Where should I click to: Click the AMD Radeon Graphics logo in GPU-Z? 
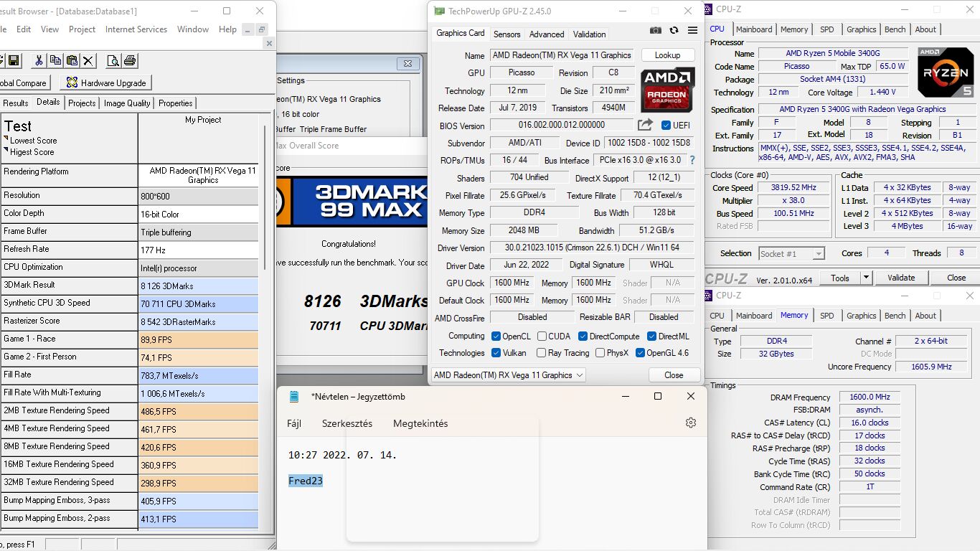(668, 90)
